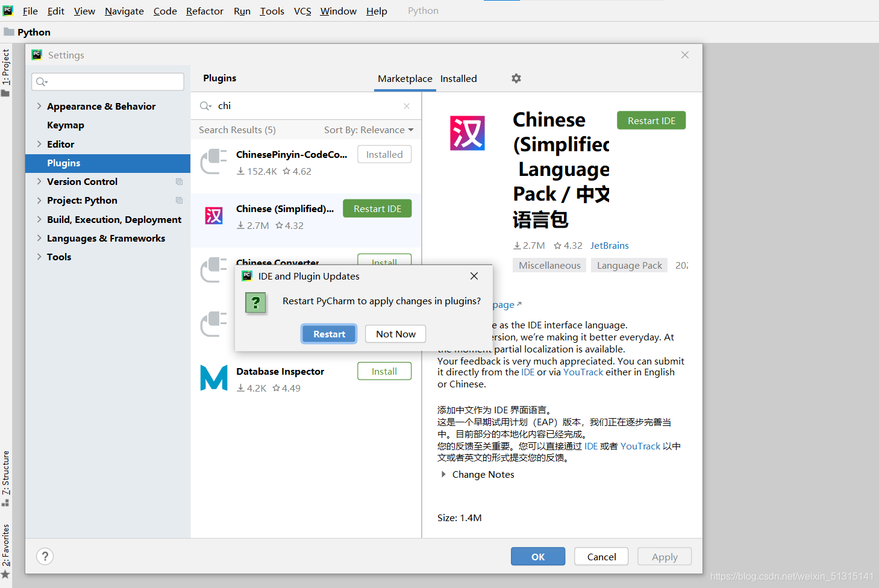This screenshot has width=879, height=588.
Task: Expand Build, Execution, Deployment node
Action: click(x=39, y=219)
